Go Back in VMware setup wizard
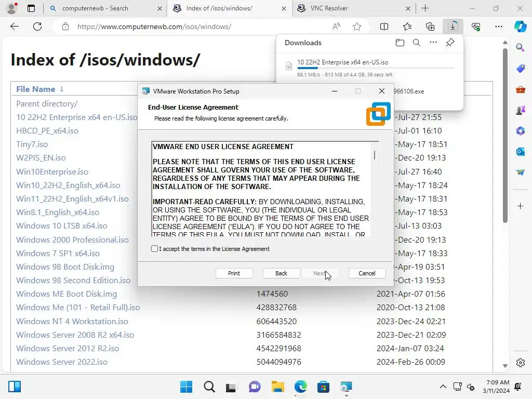 [x=281, y=273]
